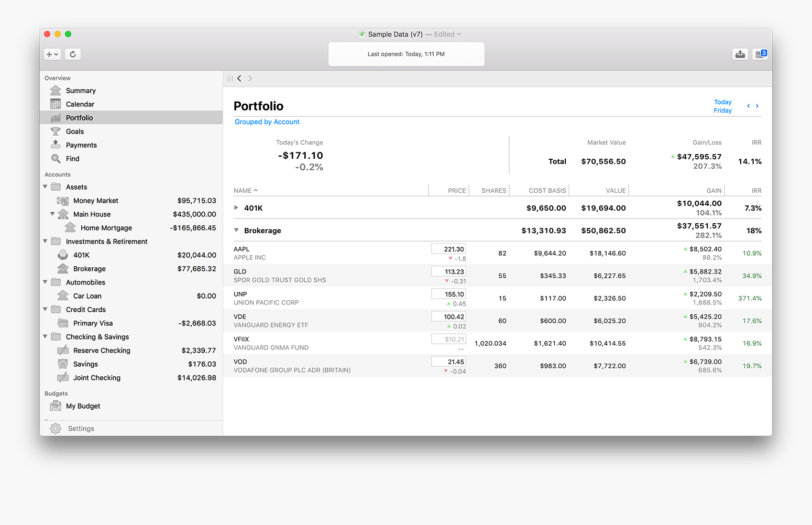Sort by COST BASIS column header
812x525 pixels.
(x=547, y=191)
